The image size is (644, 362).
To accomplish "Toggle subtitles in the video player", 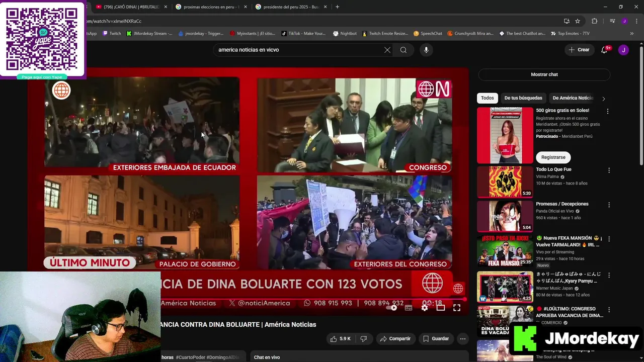I will coord(409,308).
